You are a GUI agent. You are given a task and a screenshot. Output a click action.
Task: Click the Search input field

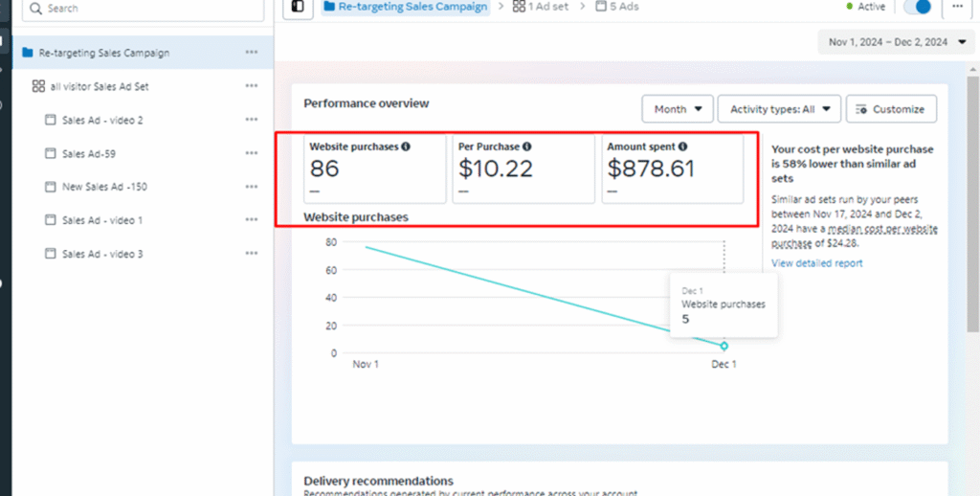pyautogui.click(x=144, y=9)
